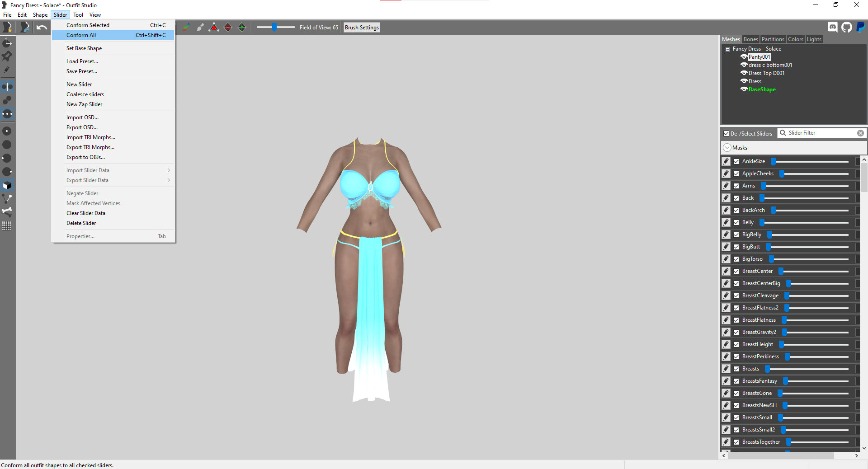Viewport: 868px width, 469px height.
Task: Click the BreastHeight slider track
Action: 814,344
